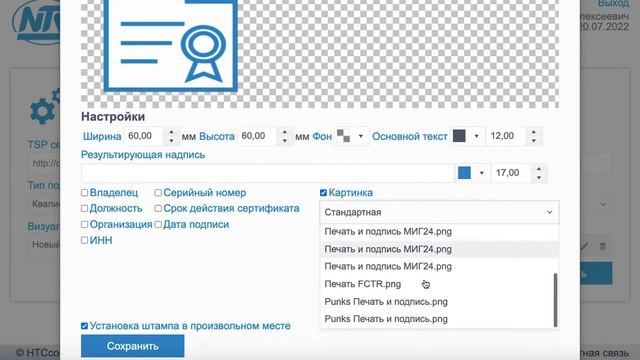Open the result caption color dropdown arrow
Image resolution: width=640 pixels, height=360 pixels.
click(x=482, y=173)
